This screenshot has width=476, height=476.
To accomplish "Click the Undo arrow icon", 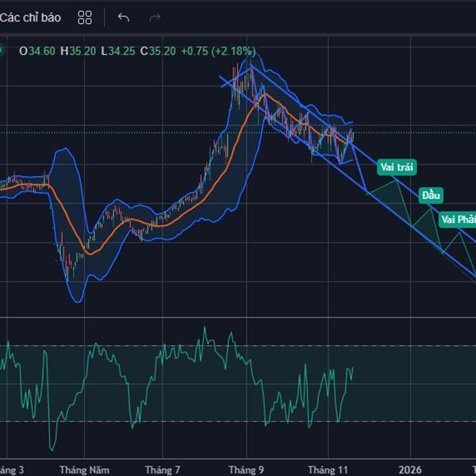I will (x=124, y=17).
